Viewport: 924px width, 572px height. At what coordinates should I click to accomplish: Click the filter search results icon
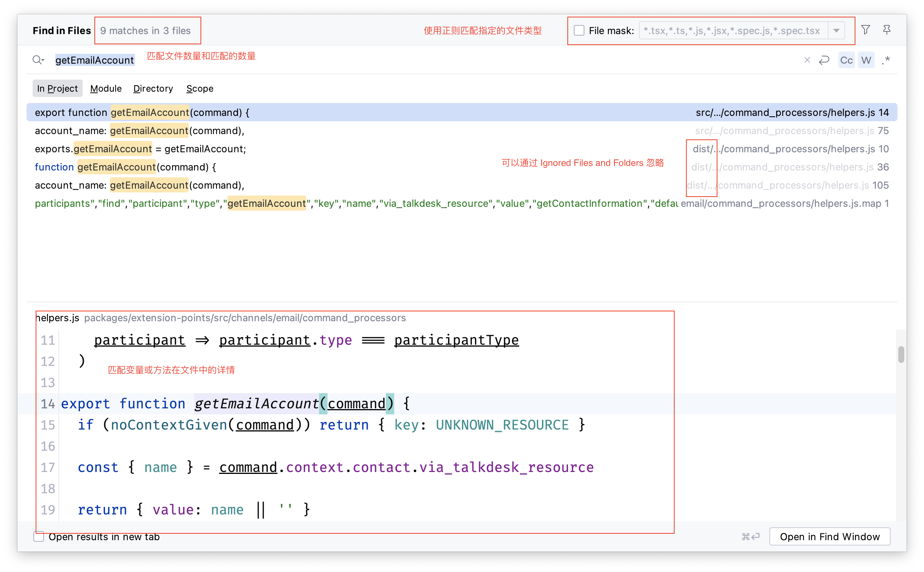point(865,30)
